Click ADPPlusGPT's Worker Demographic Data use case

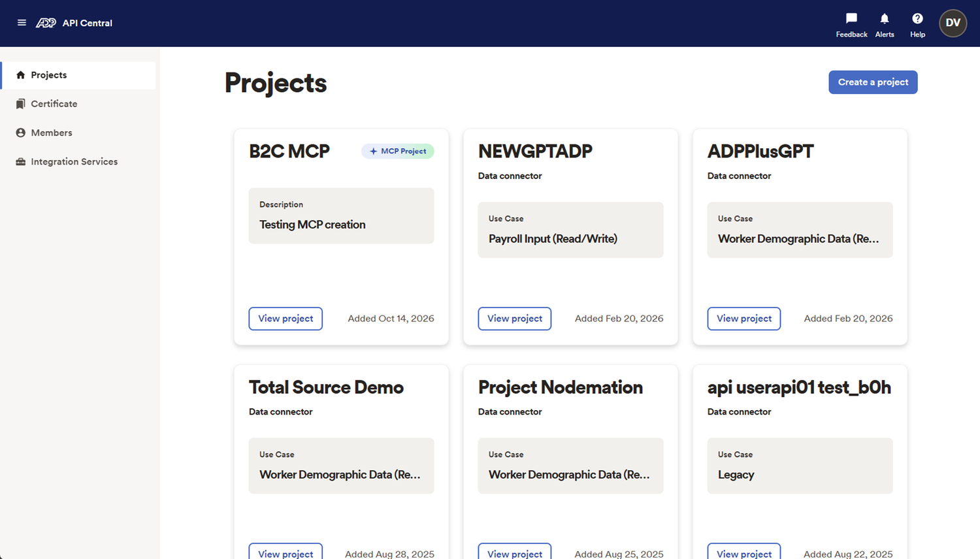click(798, 239)
